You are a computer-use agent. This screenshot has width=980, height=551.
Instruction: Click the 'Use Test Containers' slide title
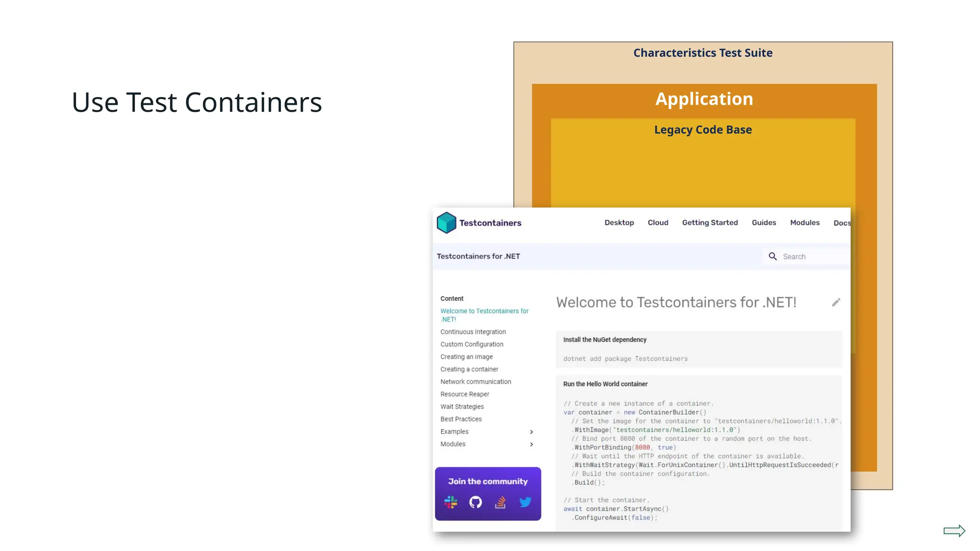[x=197, y=102]
